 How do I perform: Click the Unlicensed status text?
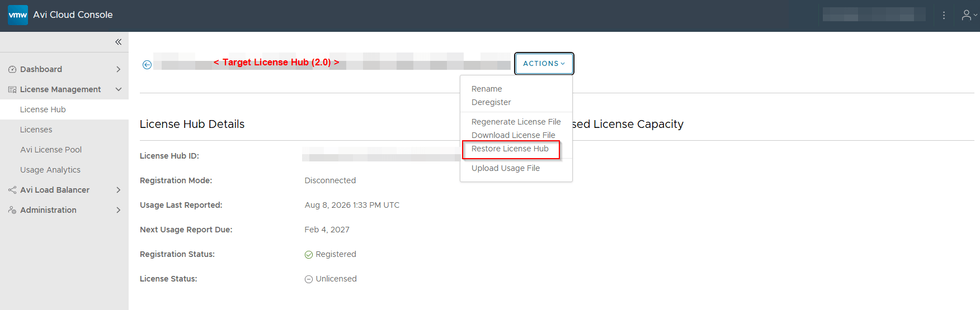pyautogui.click(x=336, y=279)
